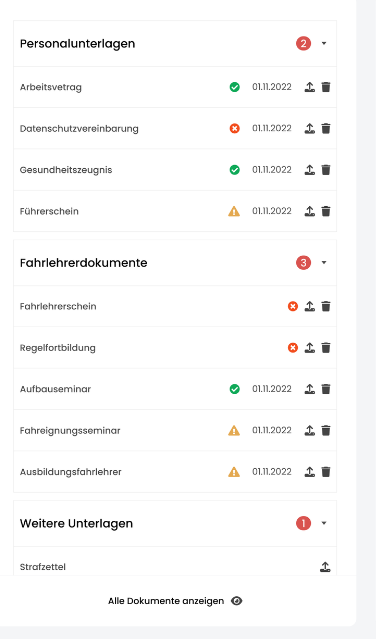
Task: Upload a file for Arbeitsvetrag
Action: (310, 87)
